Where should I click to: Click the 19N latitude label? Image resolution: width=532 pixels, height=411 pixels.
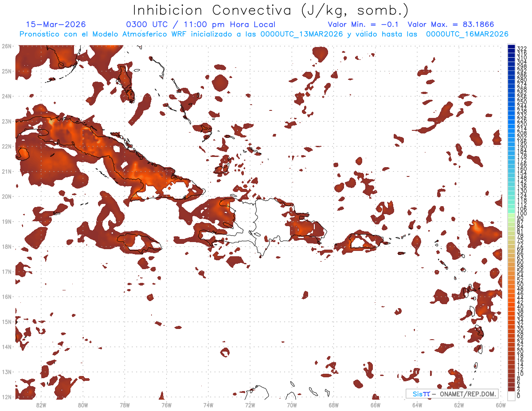6,221
